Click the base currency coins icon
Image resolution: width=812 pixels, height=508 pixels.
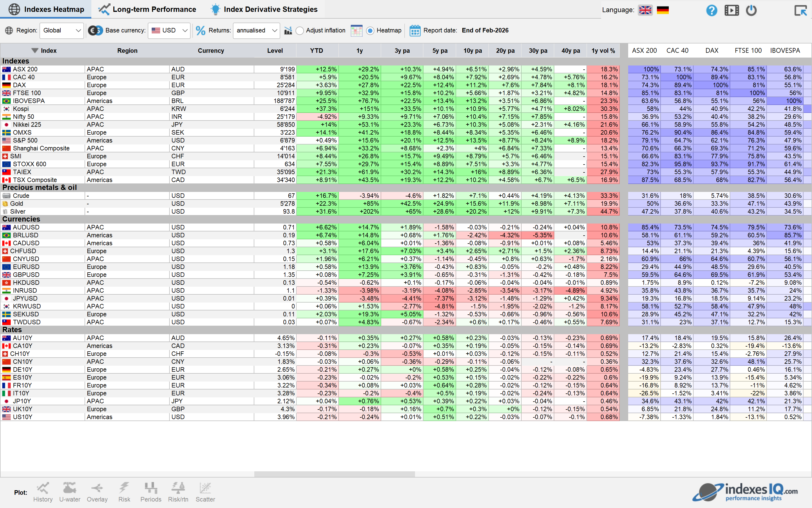pos(95,30)
